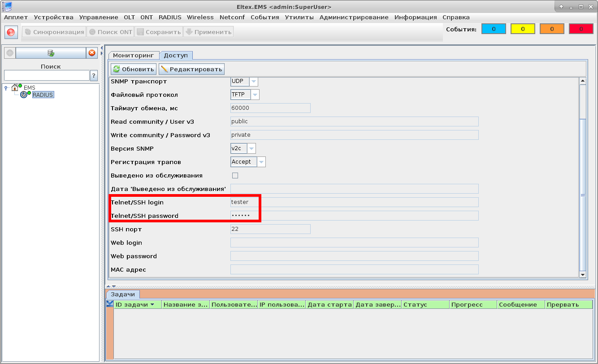Click the Сохранить toolbar button
The image size is (598, 364).
coord(158,32)
